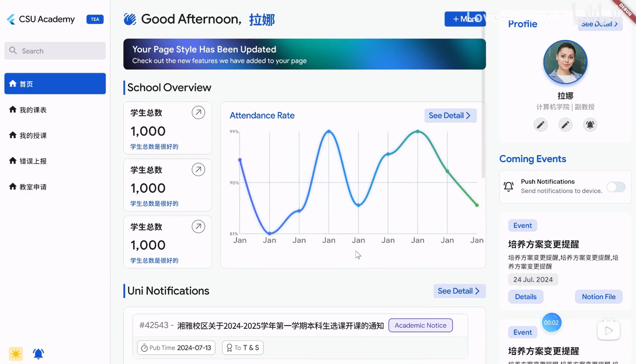This screenshot has width=636, height=364.
Task: Open 我的授课 in the sidebar
Action: [55, 135]
